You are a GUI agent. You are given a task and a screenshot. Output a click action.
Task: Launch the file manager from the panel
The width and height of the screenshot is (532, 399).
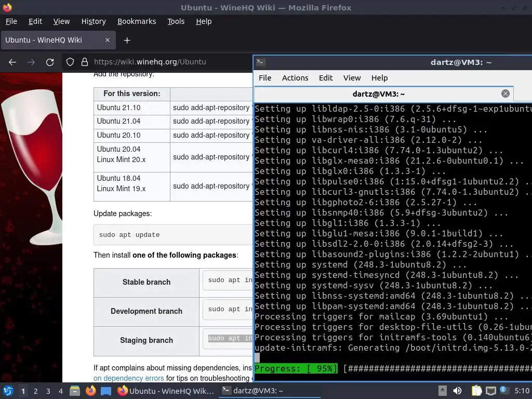pos(75,391)
